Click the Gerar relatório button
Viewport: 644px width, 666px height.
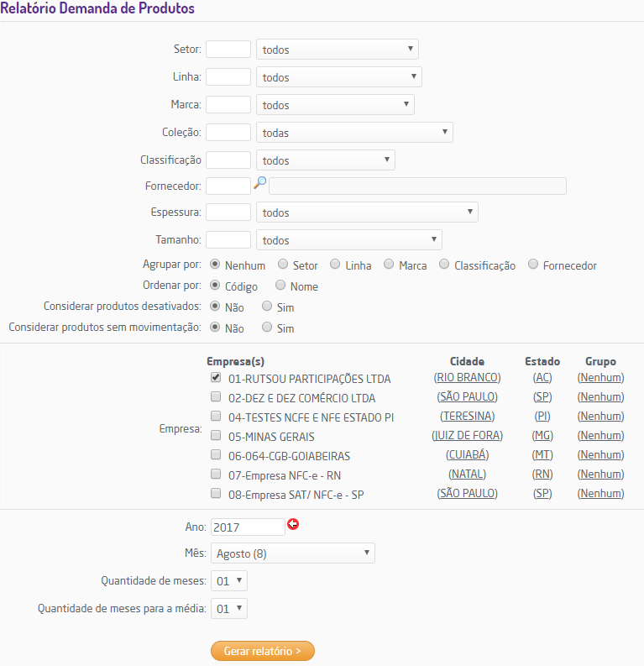[263, 651]
